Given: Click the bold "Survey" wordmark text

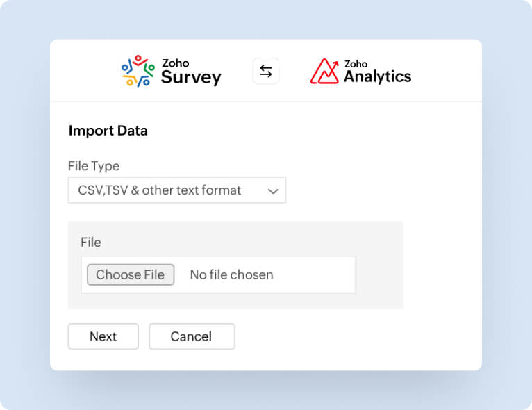Looking at the screenshot, I should coord(191,77).
